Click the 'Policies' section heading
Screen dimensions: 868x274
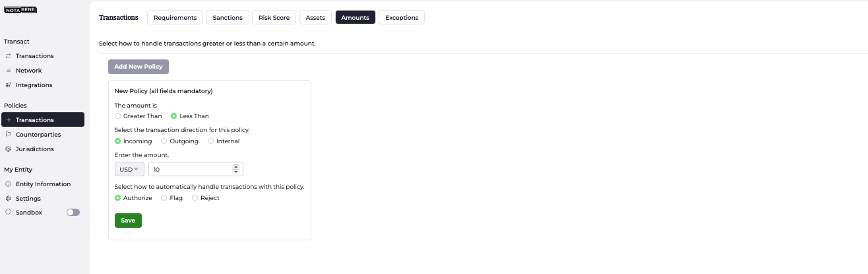point(15,106)
